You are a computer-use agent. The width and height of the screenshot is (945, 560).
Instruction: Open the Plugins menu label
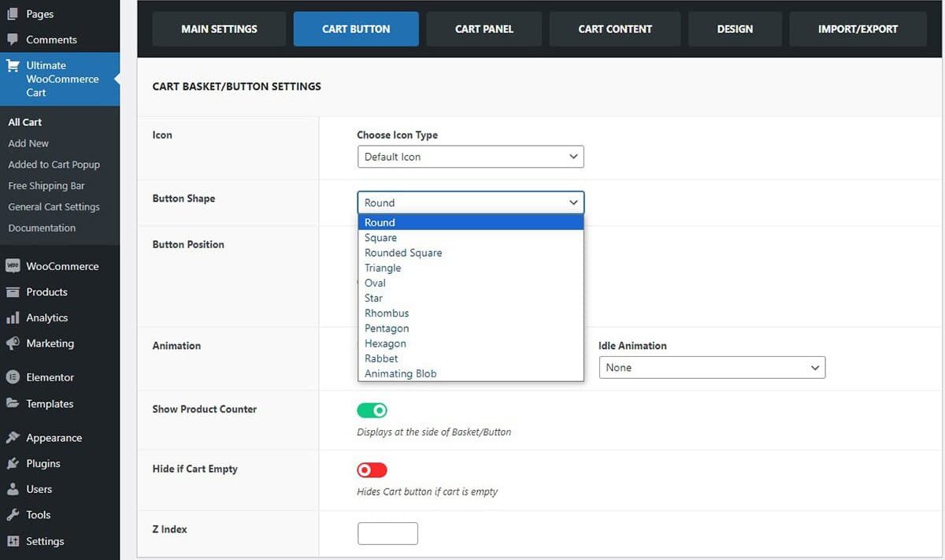43,463
